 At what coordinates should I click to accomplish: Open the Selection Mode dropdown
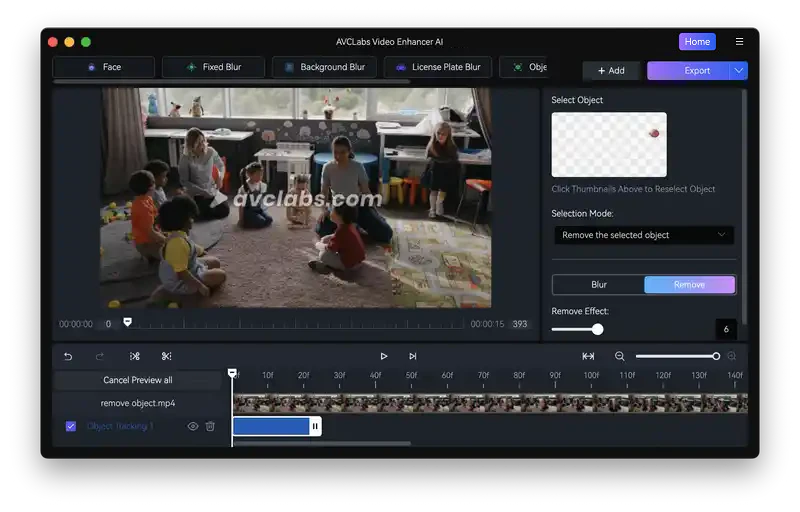pos(644,235)
